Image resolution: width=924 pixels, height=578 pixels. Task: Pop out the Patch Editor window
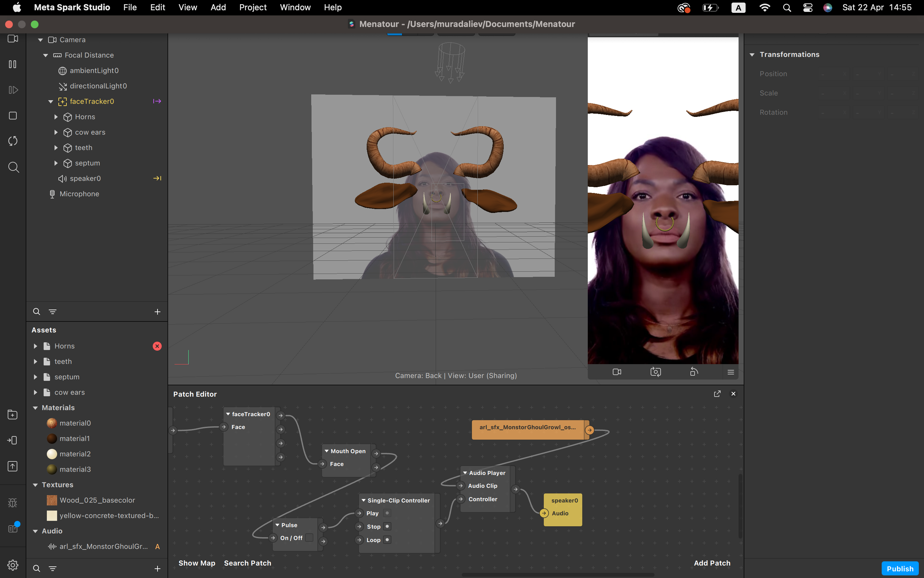(717, 394)
